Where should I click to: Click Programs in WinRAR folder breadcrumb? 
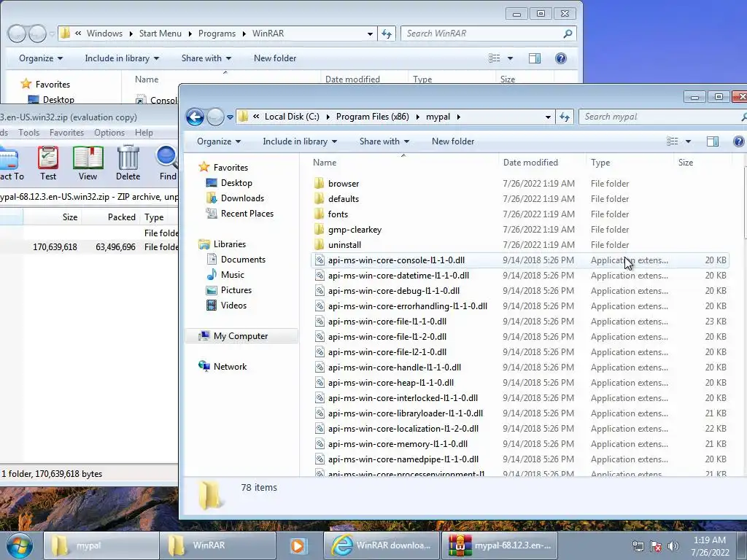(217, 34)
